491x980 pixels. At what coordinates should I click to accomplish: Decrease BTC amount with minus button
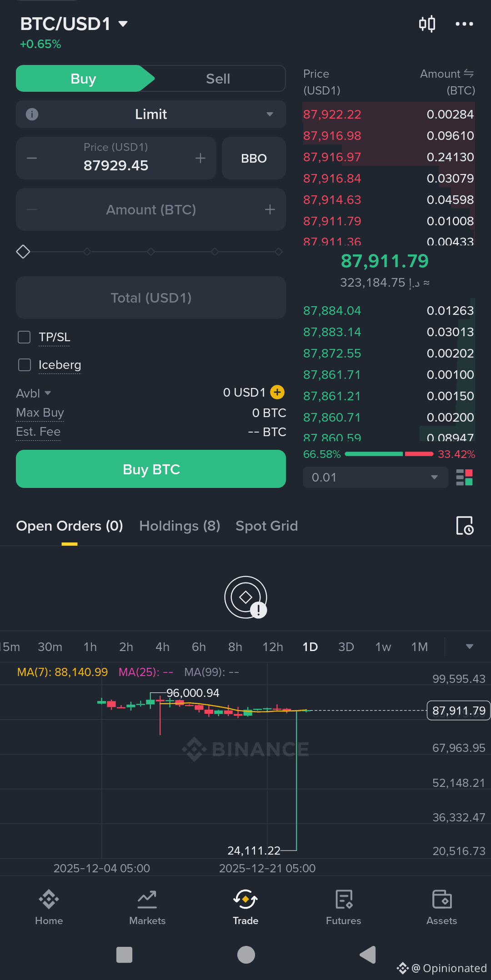(32, 209)
